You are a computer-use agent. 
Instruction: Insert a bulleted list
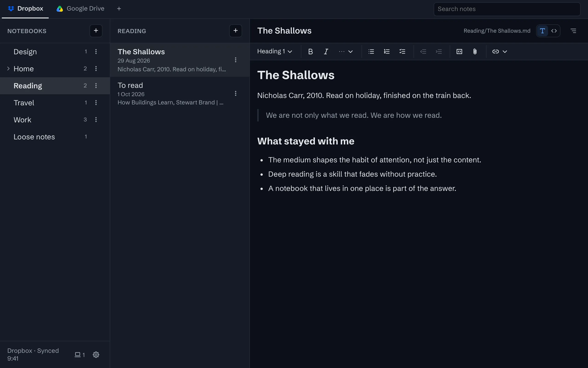(x=371, y=52)
